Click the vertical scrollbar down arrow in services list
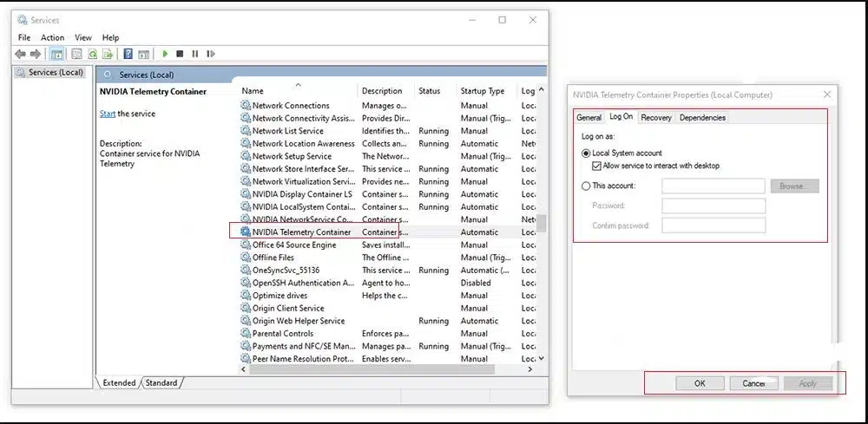This screenshot has width=868, height=424. tap(542, 358)
